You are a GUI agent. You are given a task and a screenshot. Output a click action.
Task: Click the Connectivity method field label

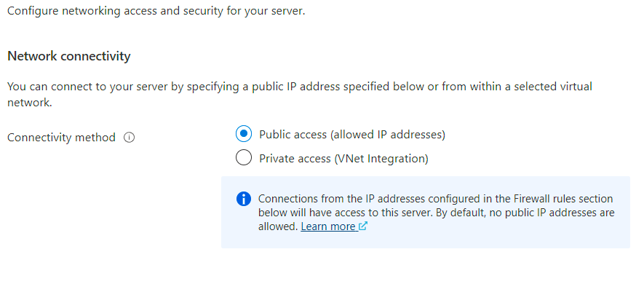61,138
